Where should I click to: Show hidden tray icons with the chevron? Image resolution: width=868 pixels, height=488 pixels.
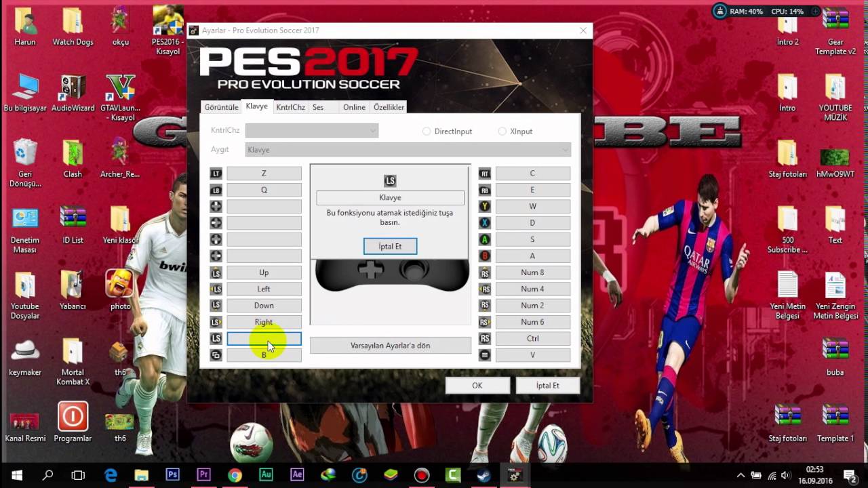741,475
